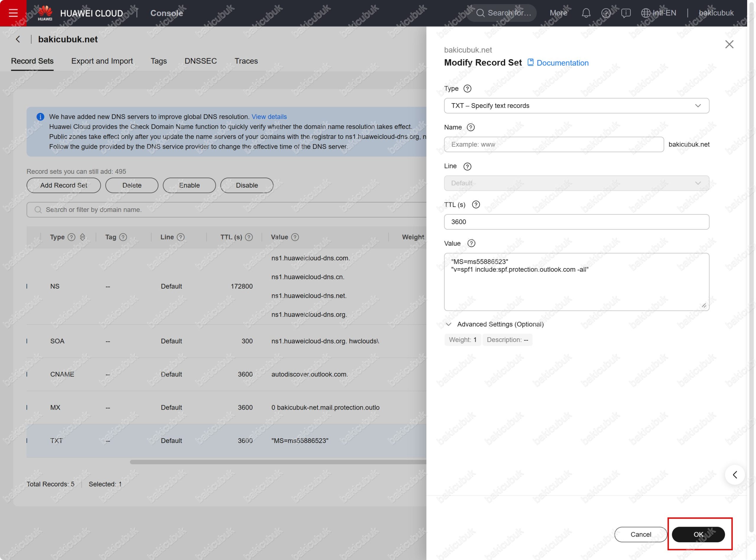Click the help icon next to Name label
The height and width of the screenshot is (560, 756).
pos(470,127)
